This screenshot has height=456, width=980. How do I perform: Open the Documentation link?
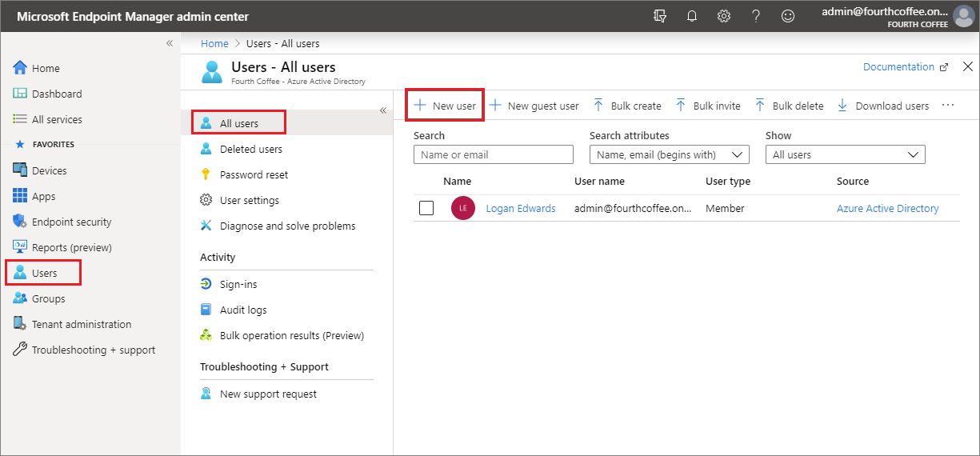(906, 67)
